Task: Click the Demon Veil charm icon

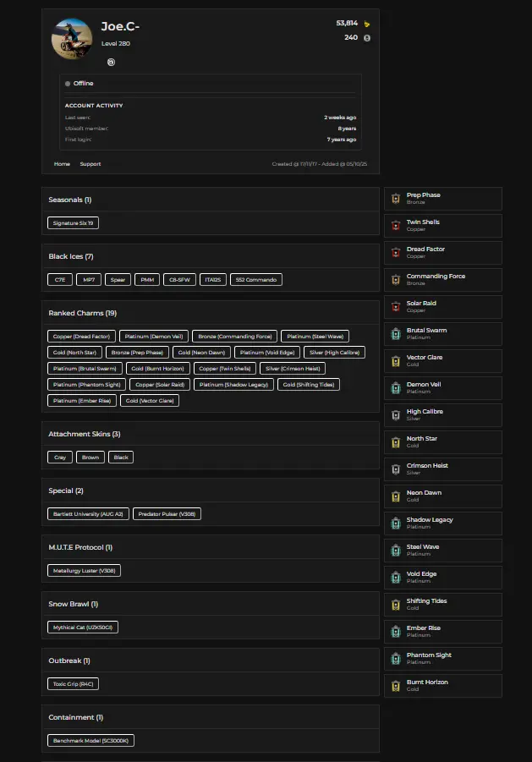Action: click(x=396, y=388)
